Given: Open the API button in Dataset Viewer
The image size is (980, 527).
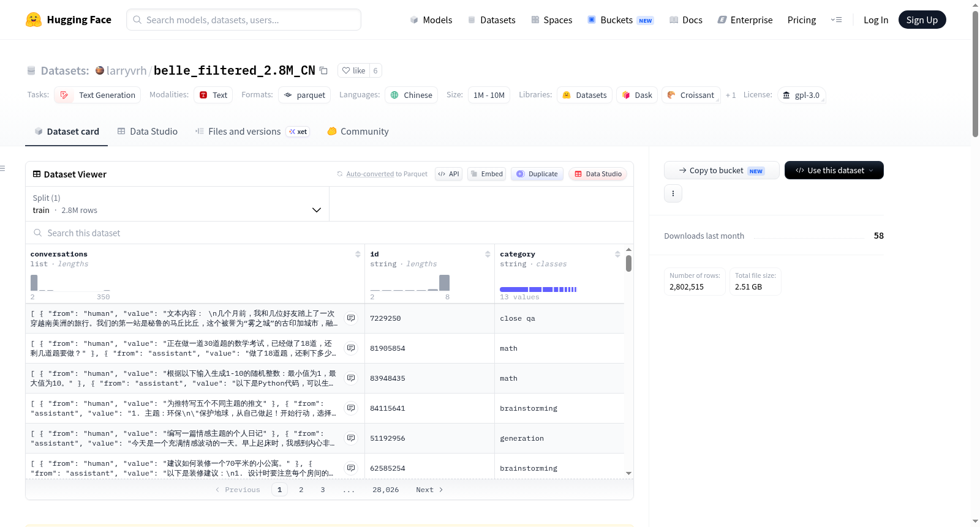Looking at the screenshot, I should (448, 174).
